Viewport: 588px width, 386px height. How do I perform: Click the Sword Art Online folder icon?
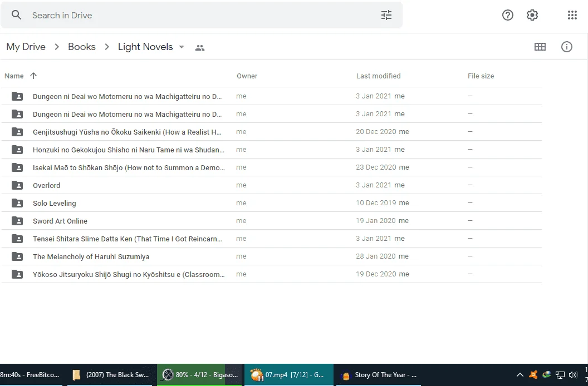(x=17, y=221)
